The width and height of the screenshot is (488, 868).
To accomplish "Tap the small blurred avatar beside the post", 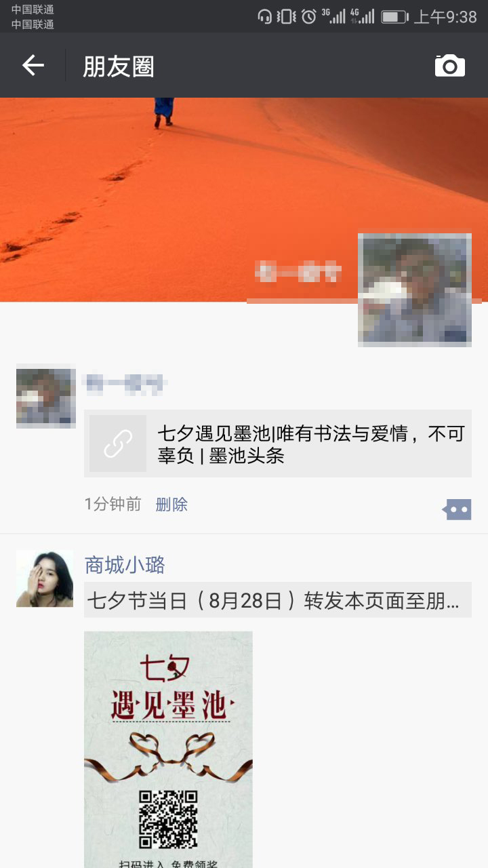I will pyautogui.click(x=45, y=397).
